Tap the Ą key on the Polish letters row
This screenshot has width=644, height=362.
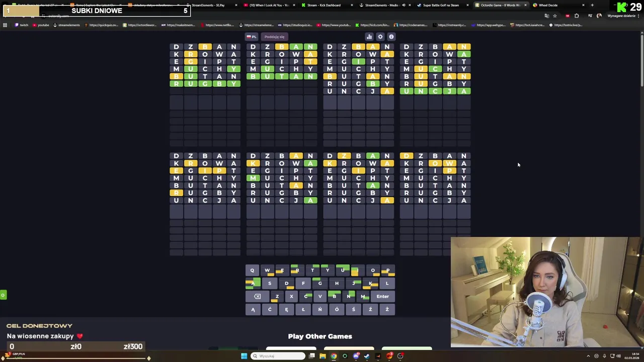pos(253,309)
